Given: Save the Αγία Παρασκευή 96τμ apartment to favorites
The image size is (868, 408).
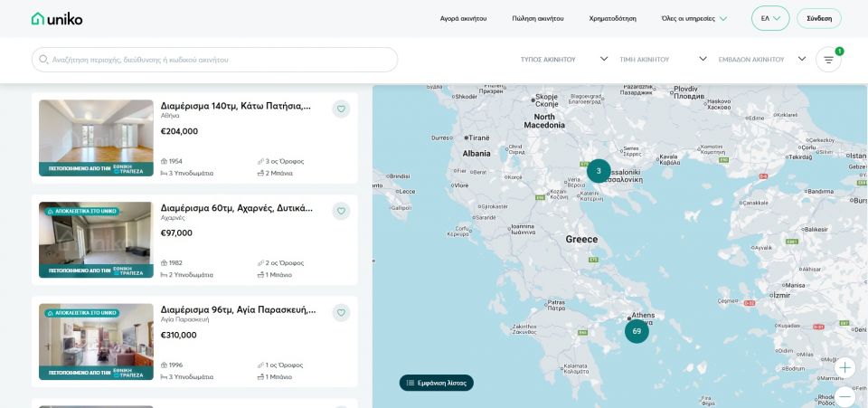Looking at the screenshot, I should pyautogui.click(x=341, y=313).
